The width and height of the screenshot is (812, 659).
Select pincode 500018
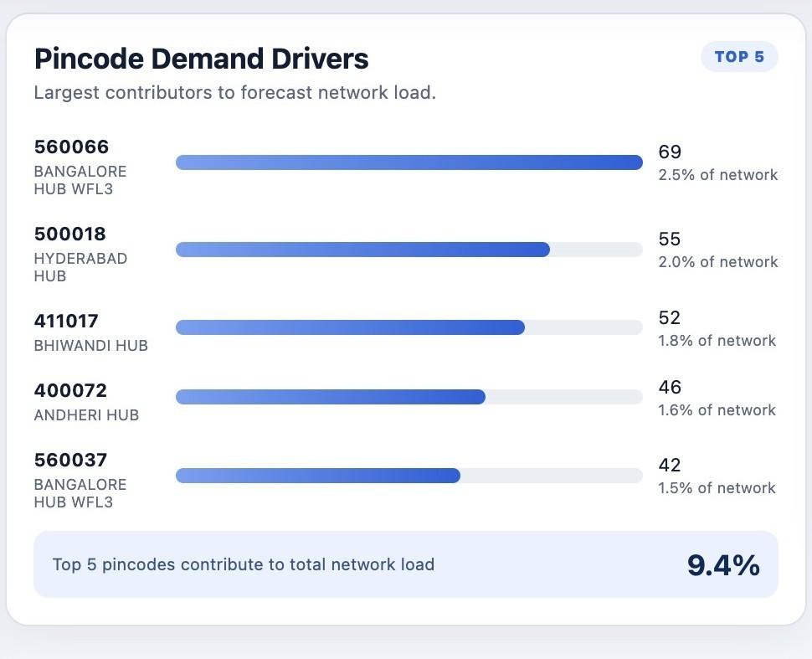click(x=70, y=234)
